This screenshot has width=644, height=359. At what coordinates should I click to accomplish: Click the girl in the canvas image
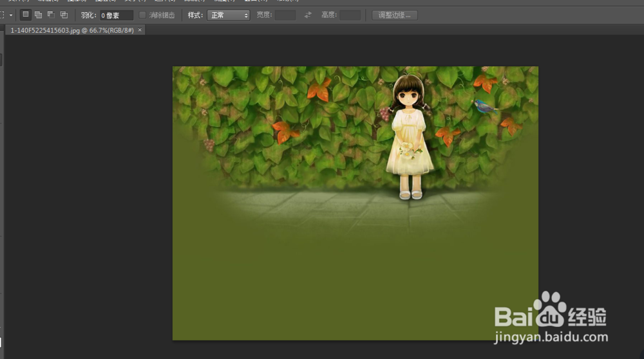coord(410,138)
